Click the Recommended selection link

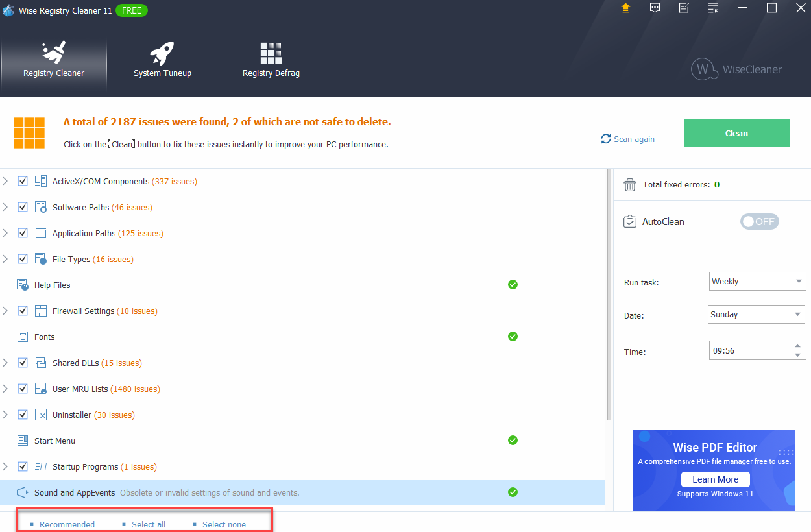[67, 524]
